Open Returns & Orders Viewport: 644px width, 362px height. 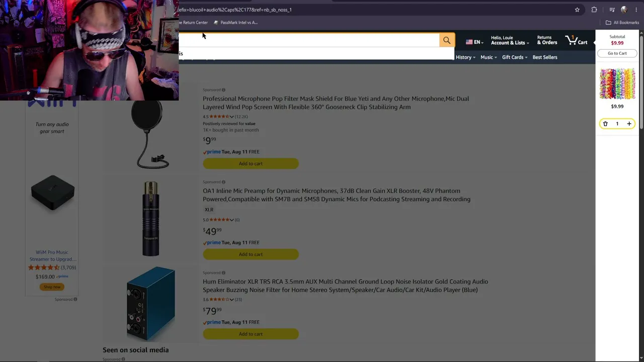[547, 40]
